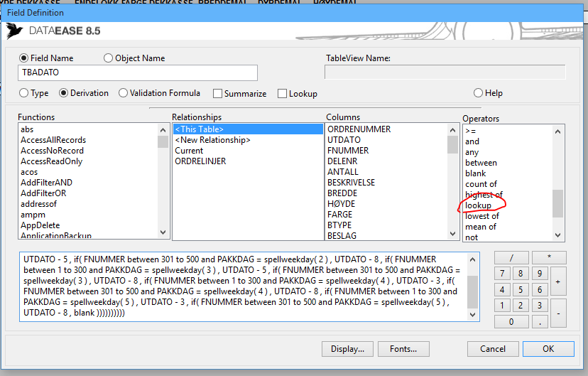Select the >= operator
588x376 pixels.
(x=471, y=131)
